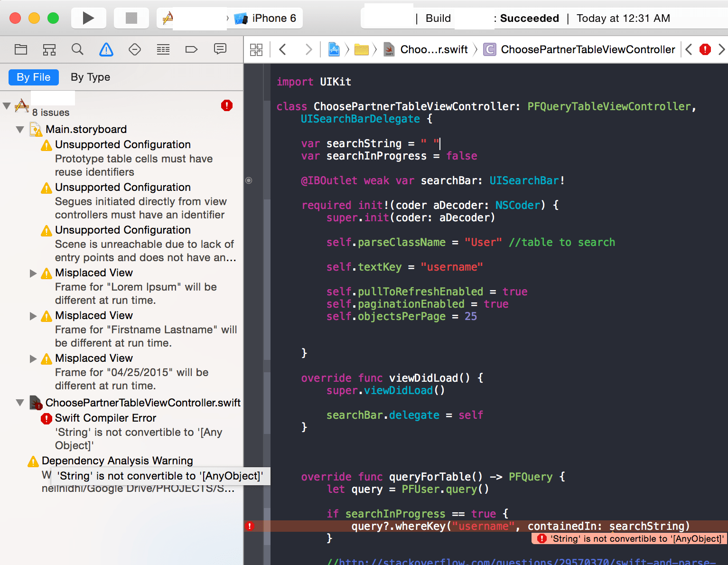Open the Test navigator diamond icon

[135, 49]
